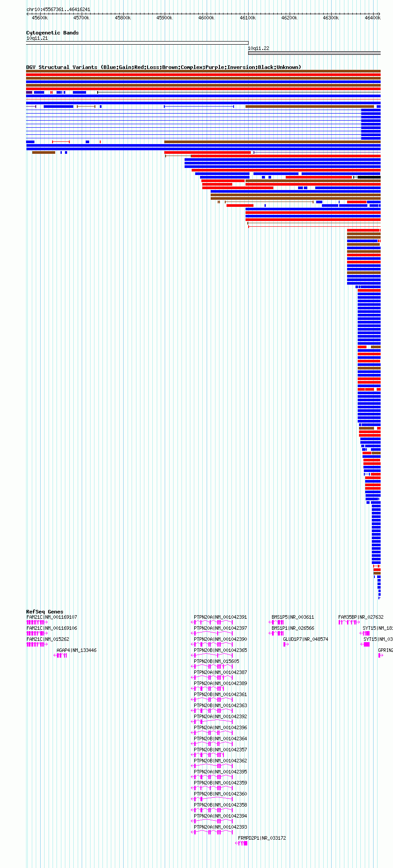This screenshot has height=868, width=393.
Task: Click the PTPN20B|NM_001042362 gene label
Action: point(220,761)
